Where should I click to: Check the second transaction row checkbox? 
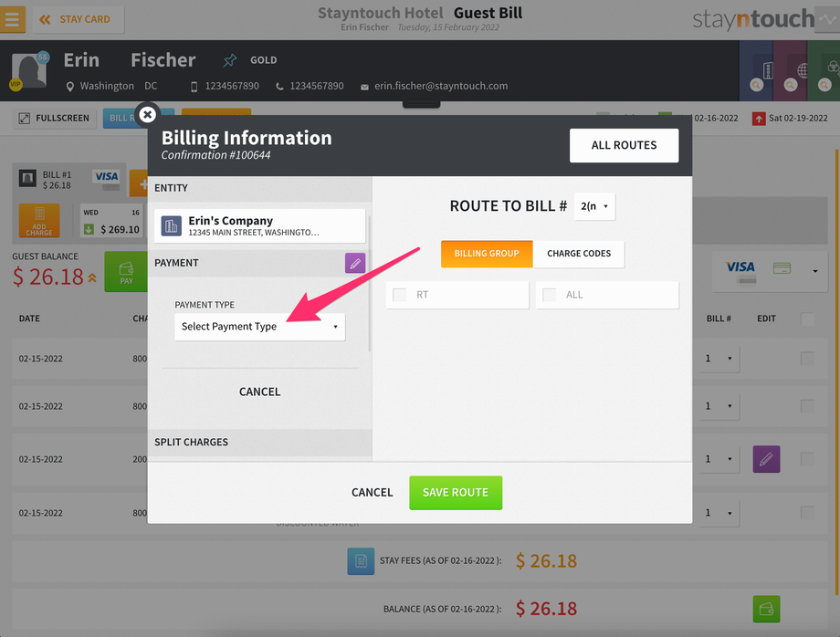tap(807, 406)
